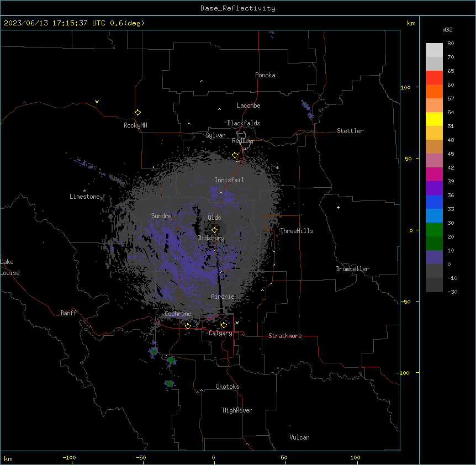Click the white plus marker north of Drumheller

(x=338, y=207)
